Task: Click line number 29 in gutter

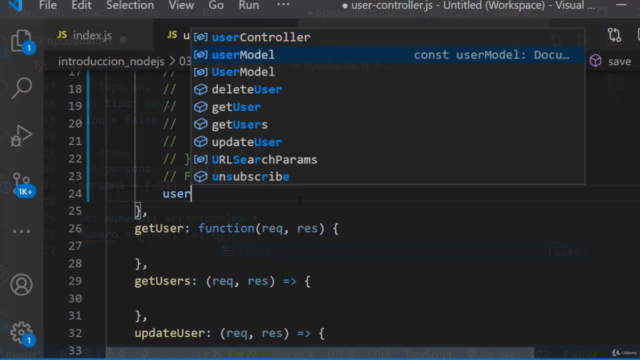Action: coord(75,281)
